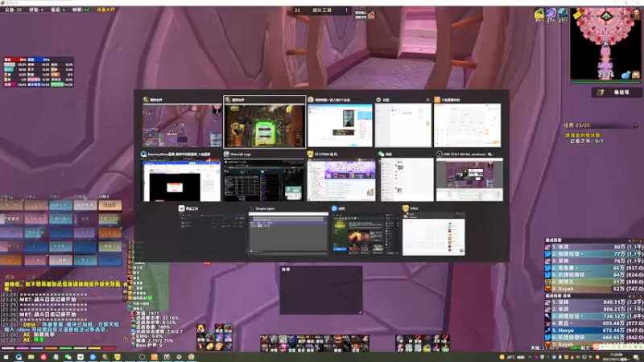Click the 任务 23/25 quest tracker header

[x=577, y=125]
